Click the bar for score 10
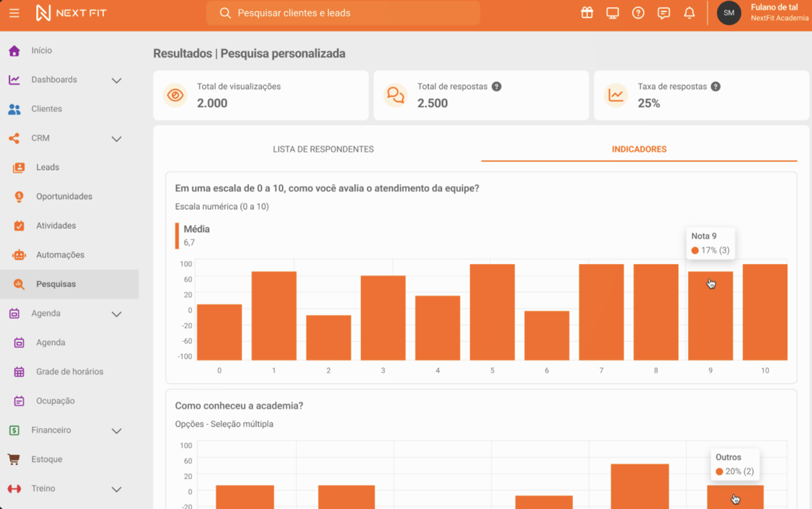The height and width of the screenshot is (509, 812). [x=765, y=312]
